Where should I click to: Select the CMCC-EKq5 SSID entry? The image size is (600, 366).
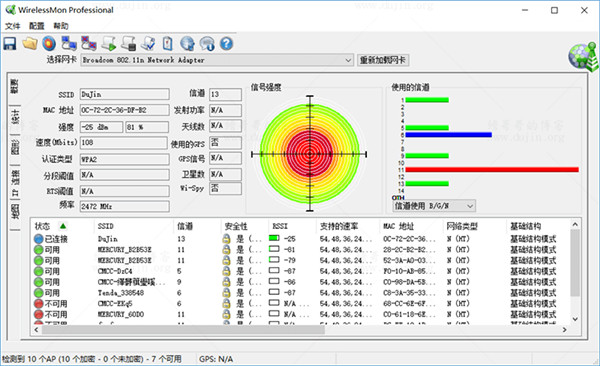click(x=115, y=304)
